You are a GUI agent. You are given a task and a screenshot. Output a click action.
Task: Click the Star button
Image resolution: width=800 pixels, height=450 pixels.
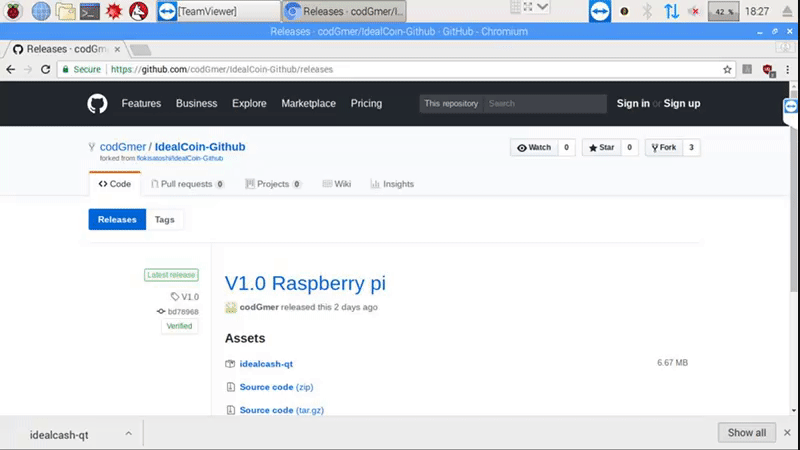602,147
